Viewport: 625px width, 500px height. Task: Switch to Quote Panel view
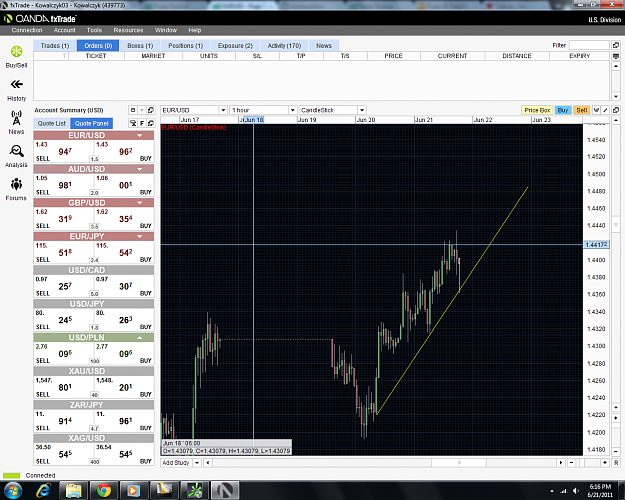point(91,123)
